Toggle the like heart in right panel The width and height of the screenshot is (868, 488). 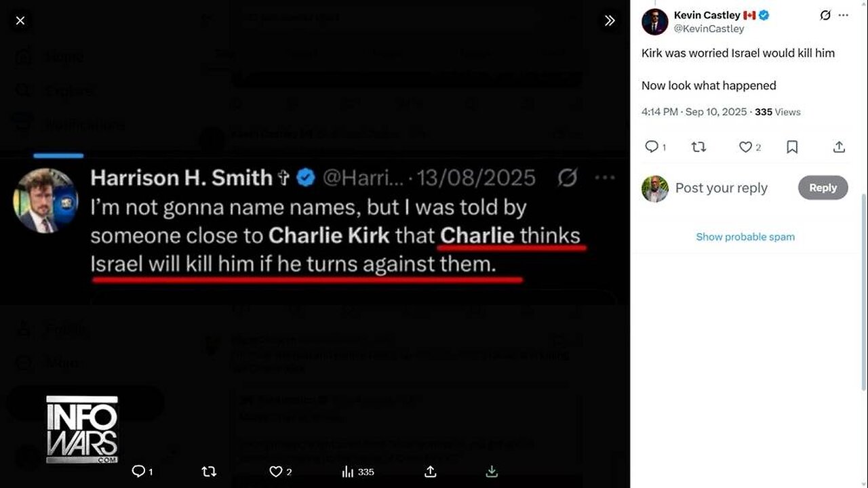[745, 146]
